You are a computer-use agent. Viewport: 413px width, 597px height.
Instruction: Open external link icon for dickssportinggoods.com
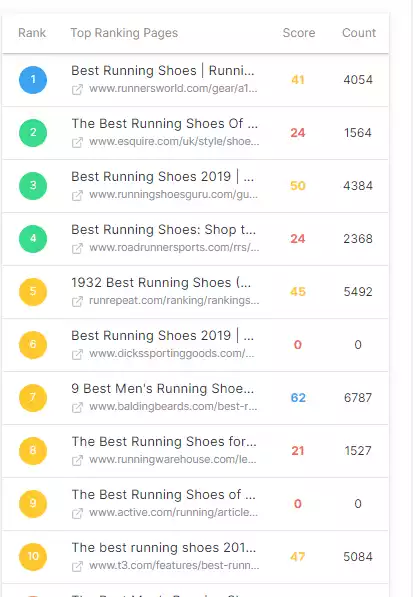coord(77,354)
